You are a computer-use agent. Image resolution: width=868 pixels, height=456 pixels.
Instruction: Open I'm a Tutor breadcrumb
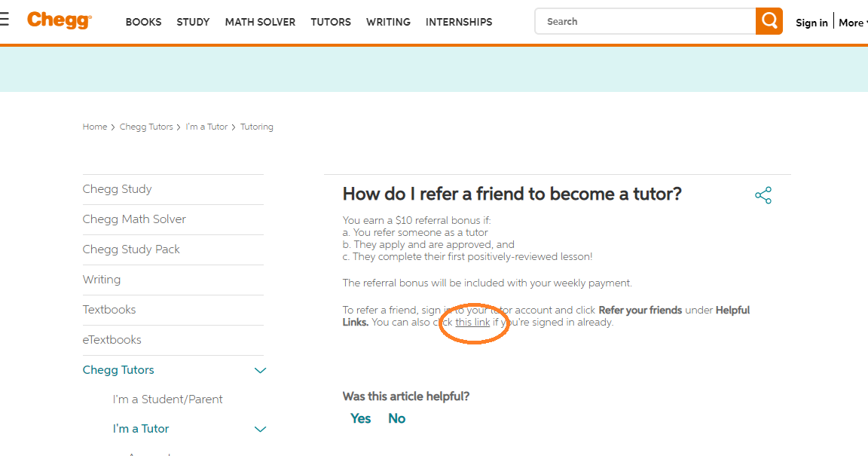(206, 127)
